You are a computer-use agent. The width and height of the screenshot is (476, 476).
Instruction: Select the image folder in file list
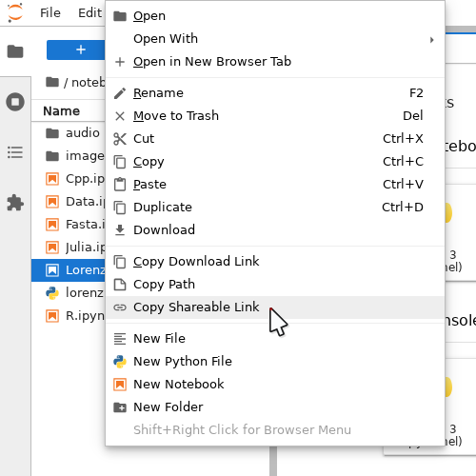(69, 156)
